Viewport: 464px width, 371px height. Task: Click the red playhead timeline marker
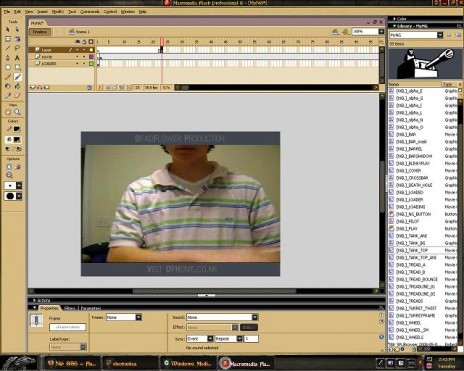point(162,42)
